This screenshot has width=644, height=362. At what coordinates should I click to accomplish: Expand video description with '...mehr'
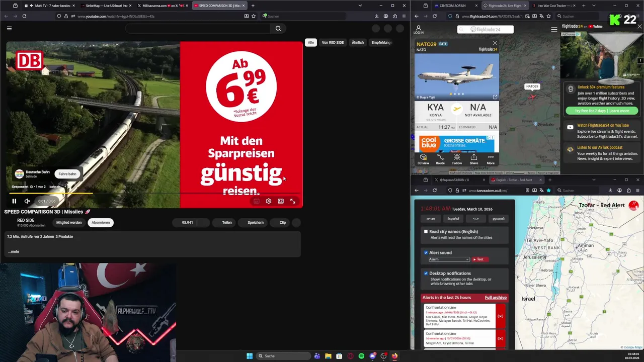click(14, 251)
